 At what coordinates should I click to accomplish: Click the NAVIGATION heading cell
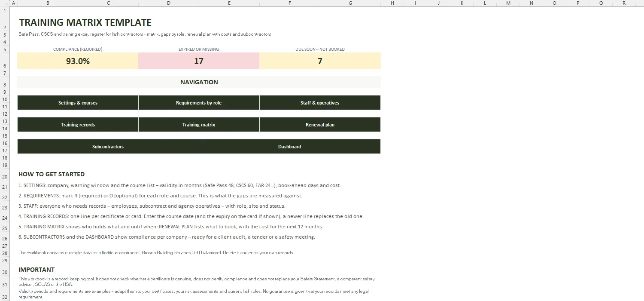click(x=199, y=82)
